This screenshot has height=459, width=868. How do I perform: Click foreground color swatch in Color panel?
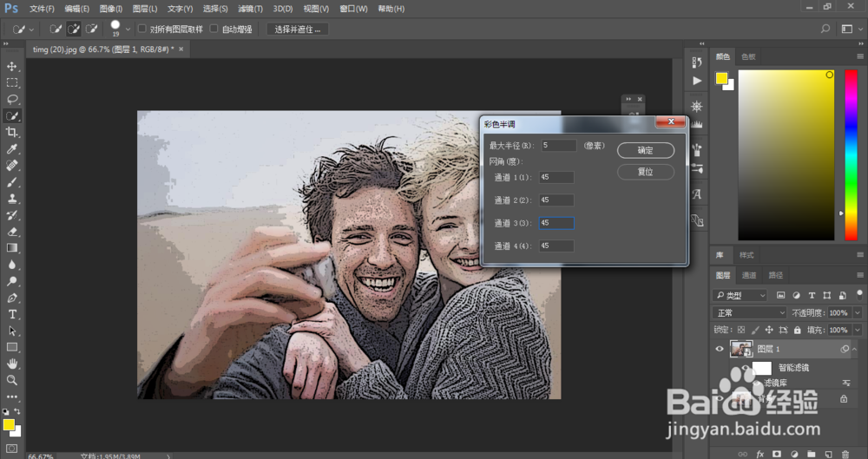pos(721,78)
